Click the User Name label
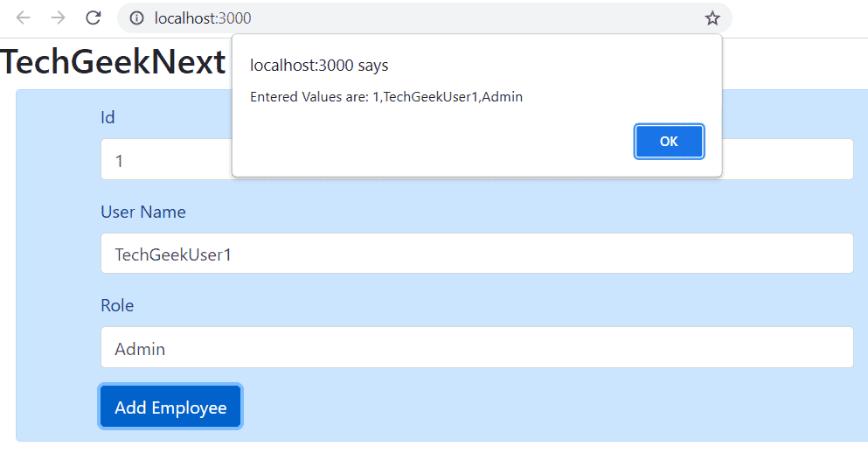This screenshot has width=868, height=453. (142, 212)
